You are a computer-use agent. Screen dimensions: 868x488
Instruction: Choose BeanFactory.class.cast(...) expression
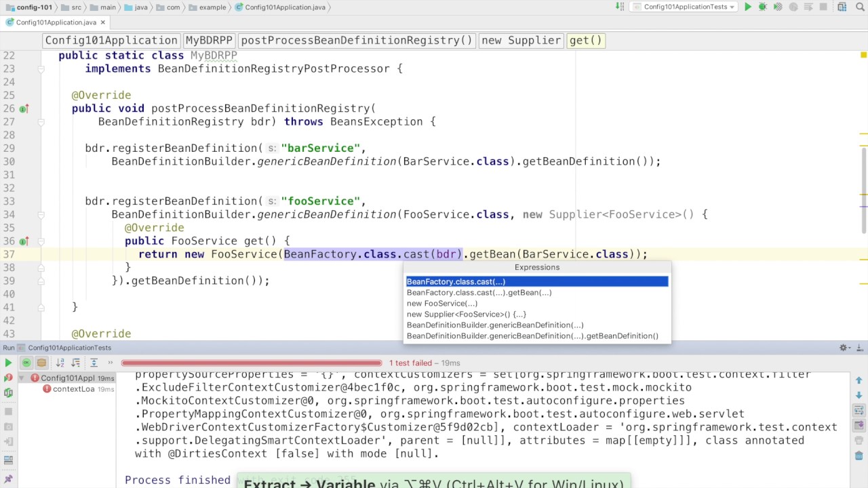(537, 281)
